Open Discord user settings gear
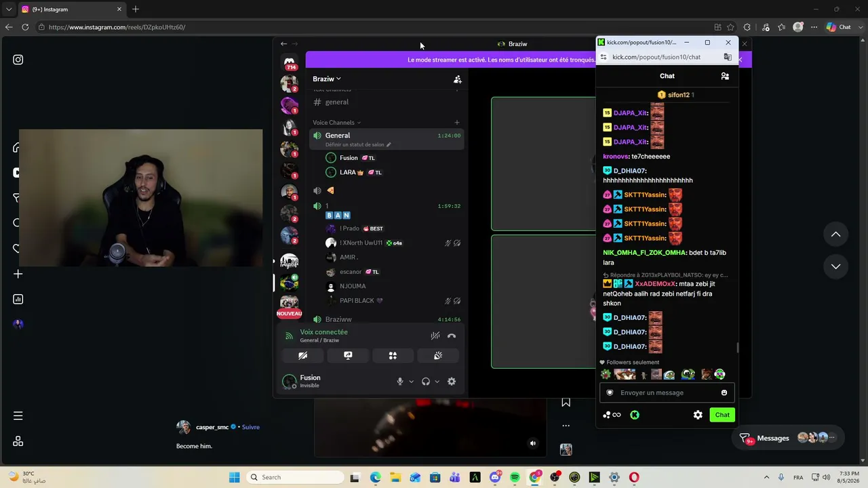868x488 pixels. click(452, 382)
